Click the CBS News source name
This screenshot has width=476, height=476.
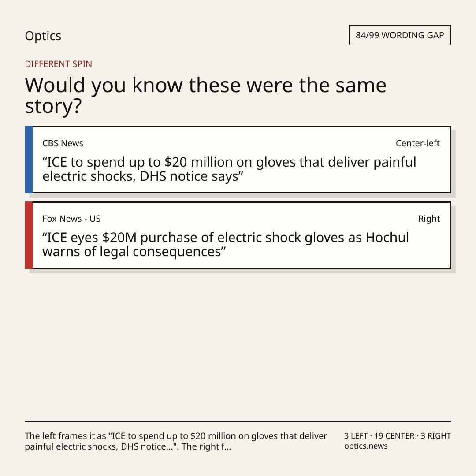click(x=63, y=143)
